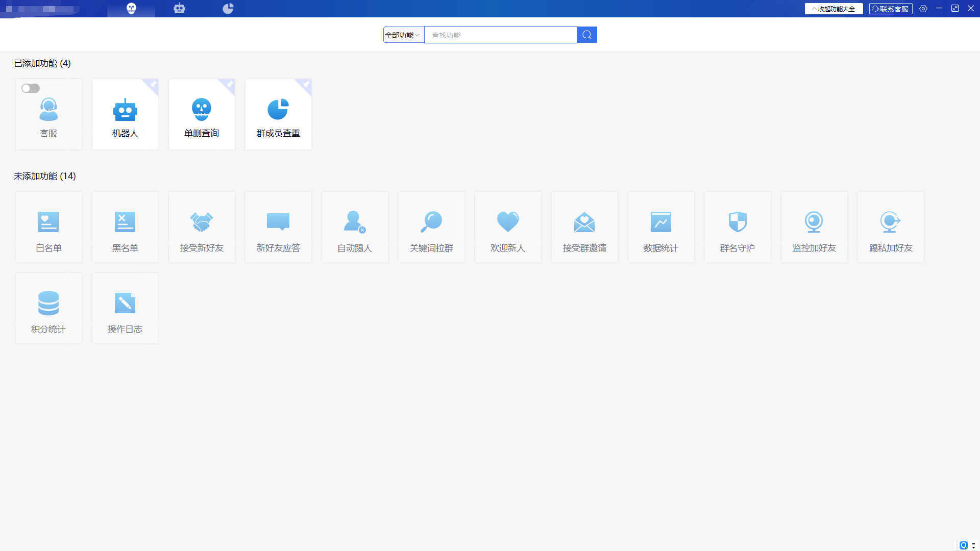The height and width of the screenshot is (551, 980).
Task: Expand the 全部功能 filter dropdown
Action: pyautogui.click(x=403, y=35)
